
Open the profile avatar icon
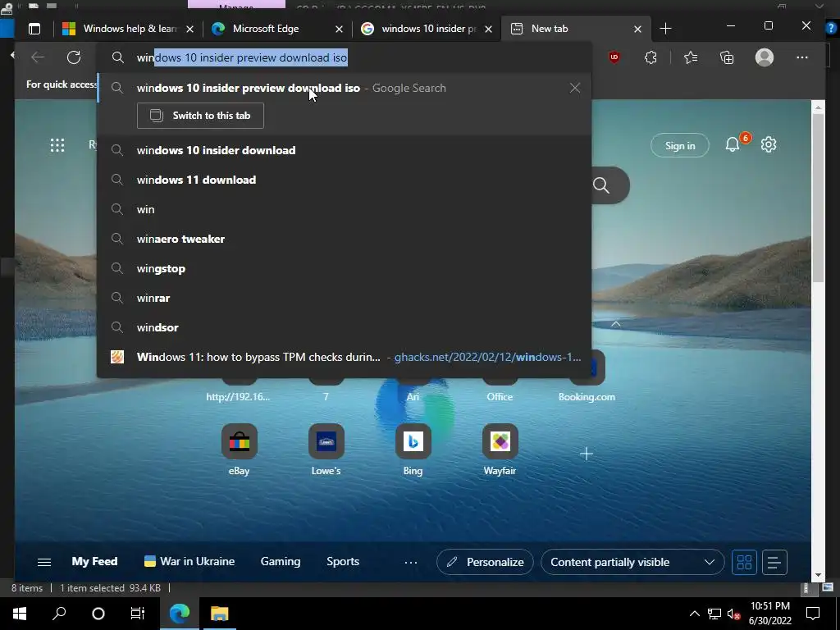[x=765, y=57]
